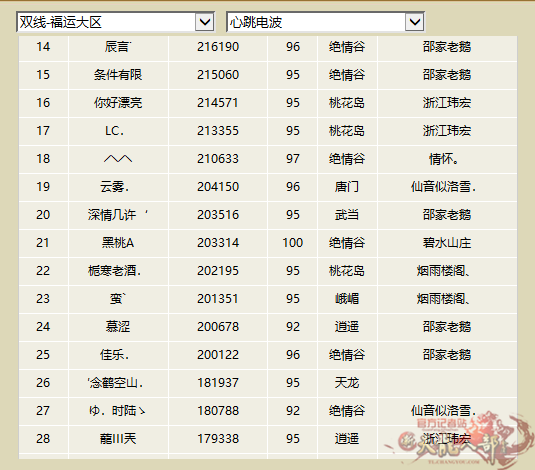Select player name LC.
This screenshot has height=470, width=535.
tap(115, 131)
